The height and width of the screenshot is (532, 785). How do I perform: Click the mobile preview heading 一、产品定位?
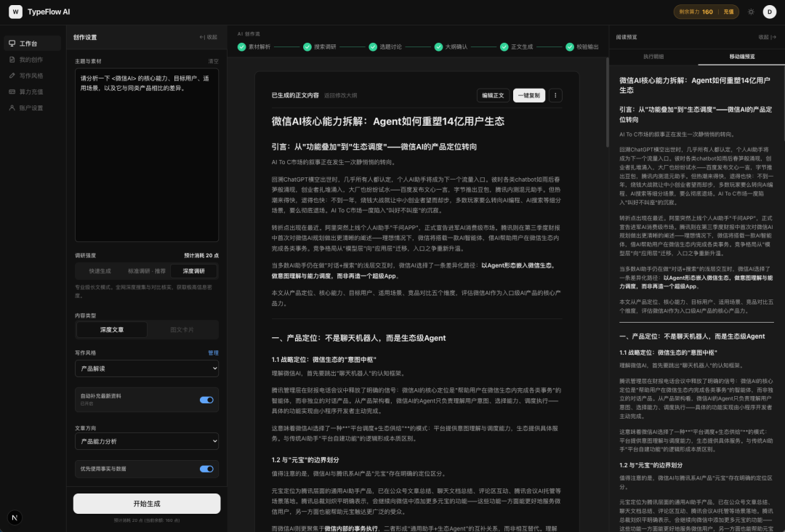tap(692, 336)
